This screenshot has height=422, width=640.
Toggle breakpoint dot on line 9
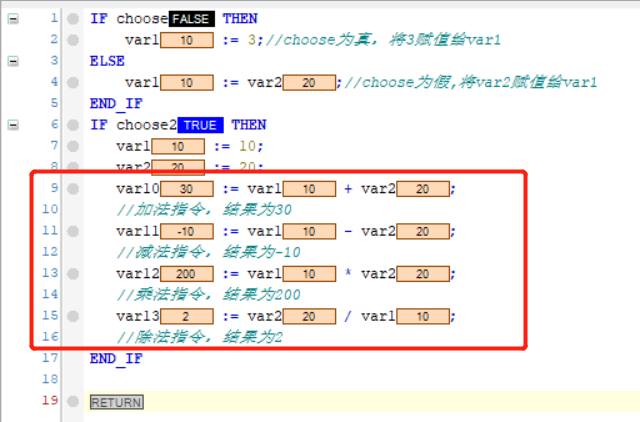(x=73, y=189)
